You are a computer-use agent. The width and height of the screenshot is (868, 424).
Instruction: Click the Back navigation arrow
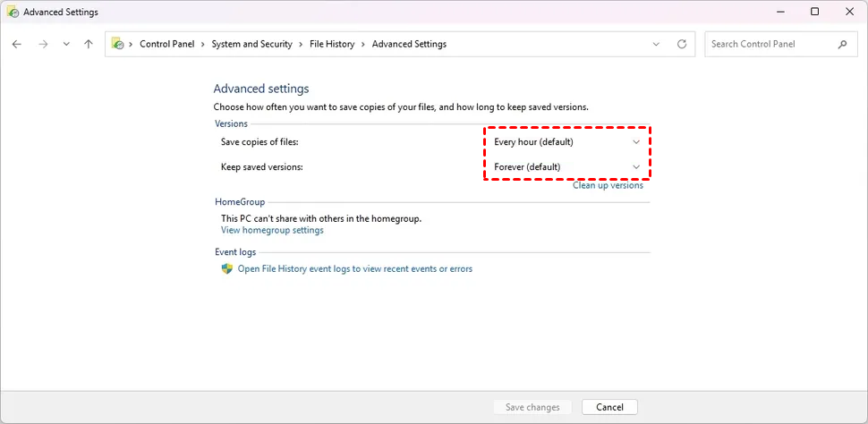pyautogui.click(x=17, y=44)
